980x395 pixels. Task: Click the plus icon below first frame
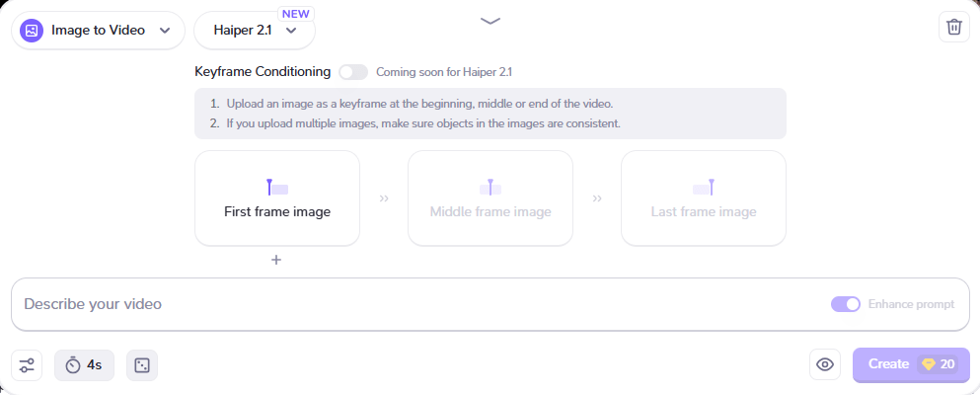[276, 260]
